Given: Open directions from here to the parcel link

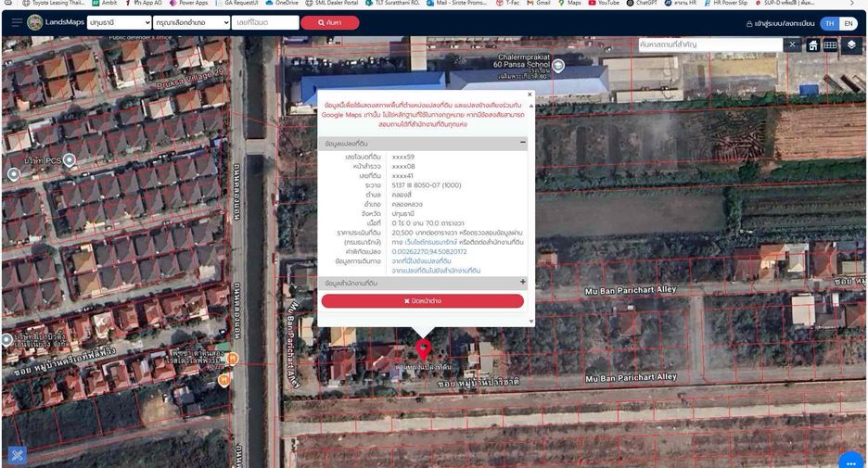Looking at the screenshot, I should 421,261.
